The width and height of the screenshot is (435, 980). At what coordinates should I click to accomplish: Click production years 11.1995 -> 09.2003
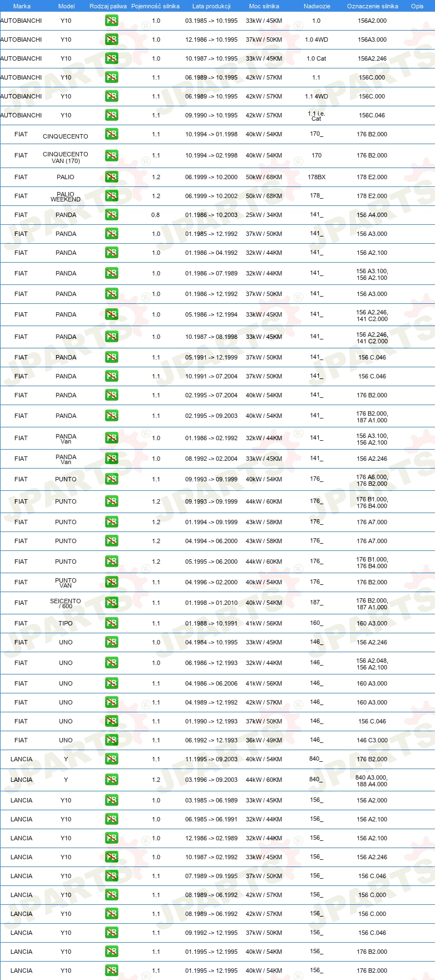click(x=211, y=759)
